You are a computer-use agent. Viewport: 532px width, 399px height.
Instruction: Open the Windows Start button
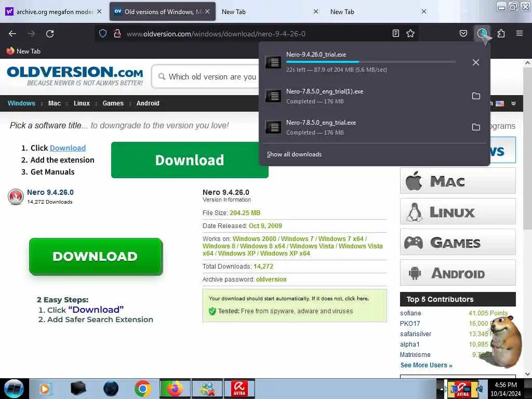tap(14, 389)
